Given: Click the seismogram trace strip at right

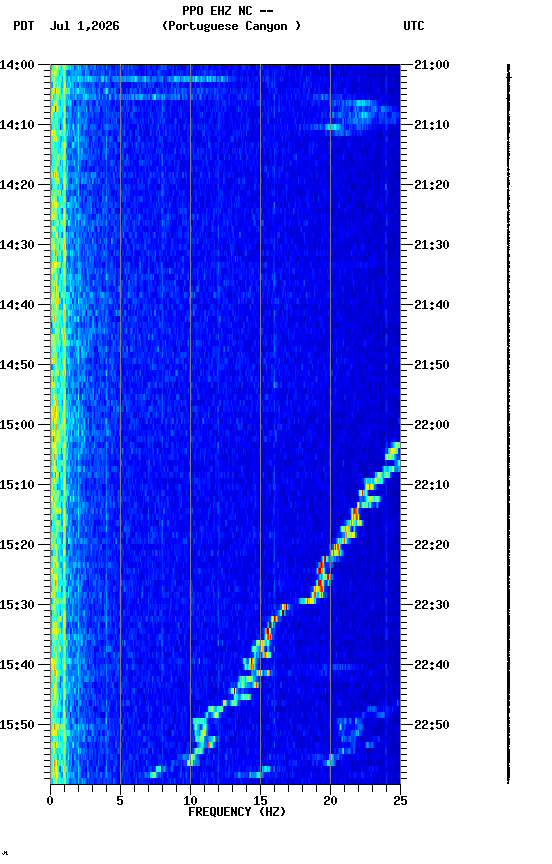Looking at the screenshot, I should point(508,423).
